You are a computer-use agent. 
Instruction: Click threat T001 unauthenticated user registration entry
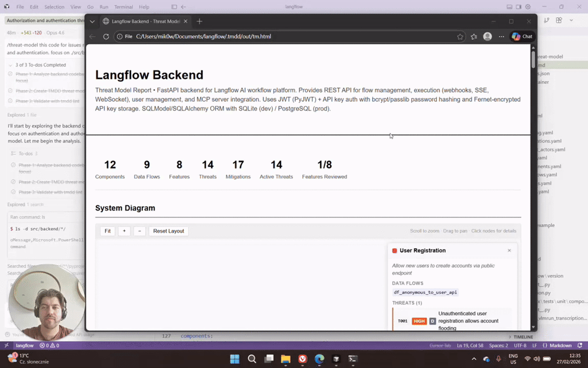click(x=452, y=321)
